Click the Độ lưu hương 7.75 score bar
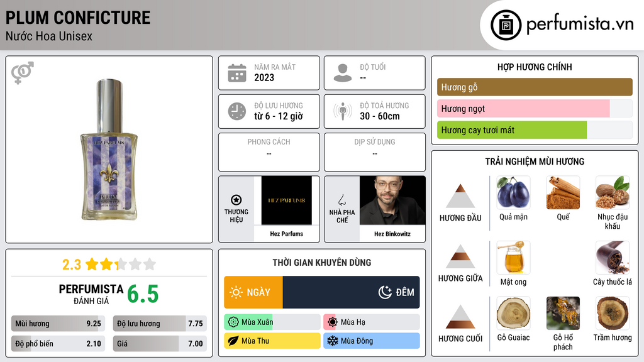This screenshot has width=644, height=362. [x=160, y=324]
